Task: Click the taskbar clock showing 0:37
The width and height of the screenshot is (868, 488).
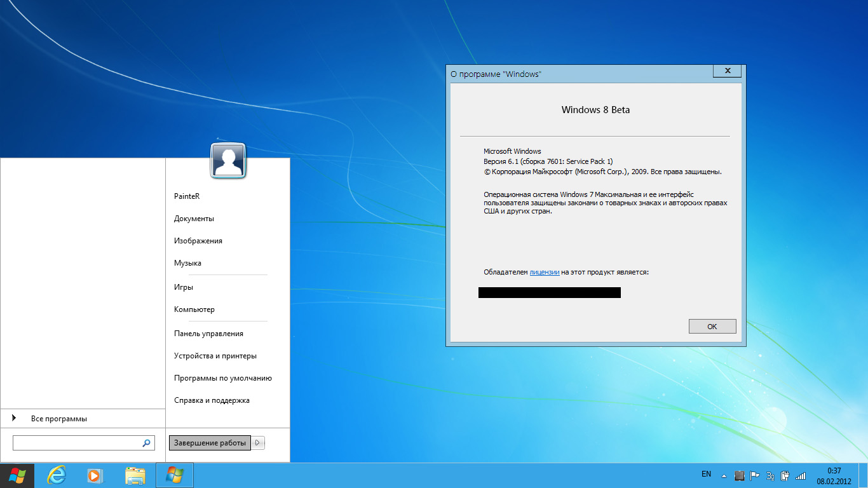Action: click(x=834, y=475)
